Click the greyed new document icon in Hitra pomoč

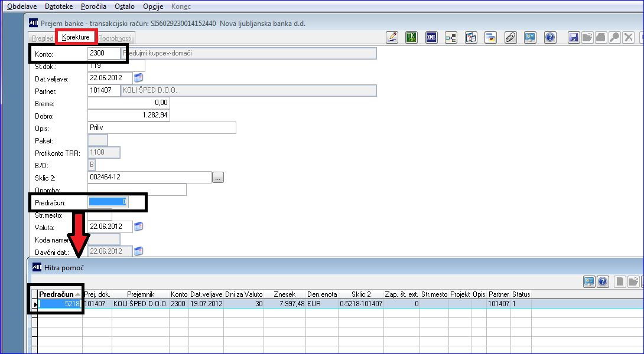click(620, 282)
